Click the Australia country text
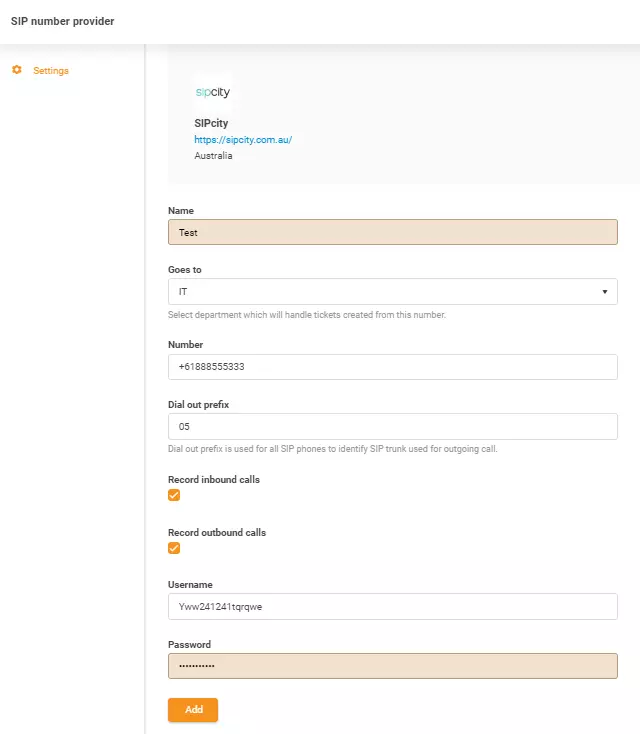The height and width of the screenshot is (734, 640). [213, 156]
